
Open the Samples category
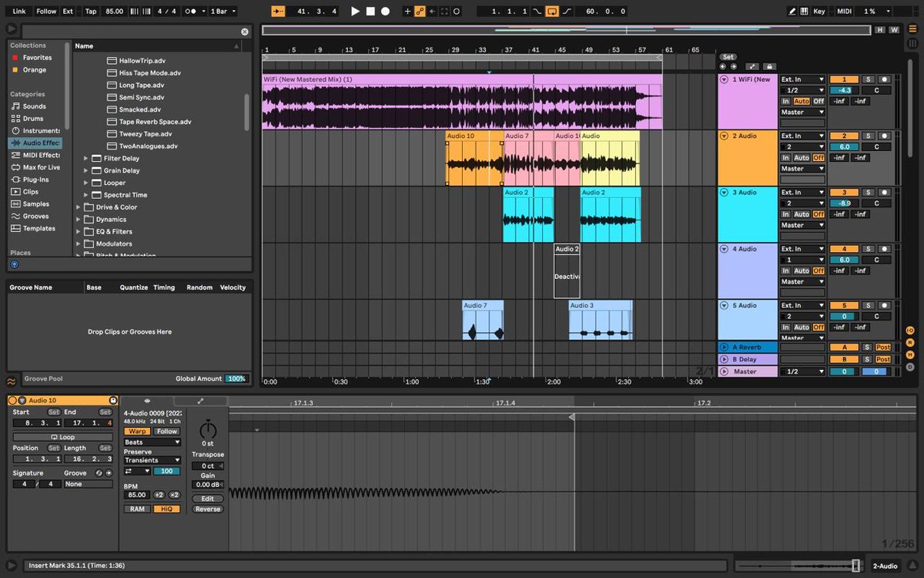(x=35, y=204)
